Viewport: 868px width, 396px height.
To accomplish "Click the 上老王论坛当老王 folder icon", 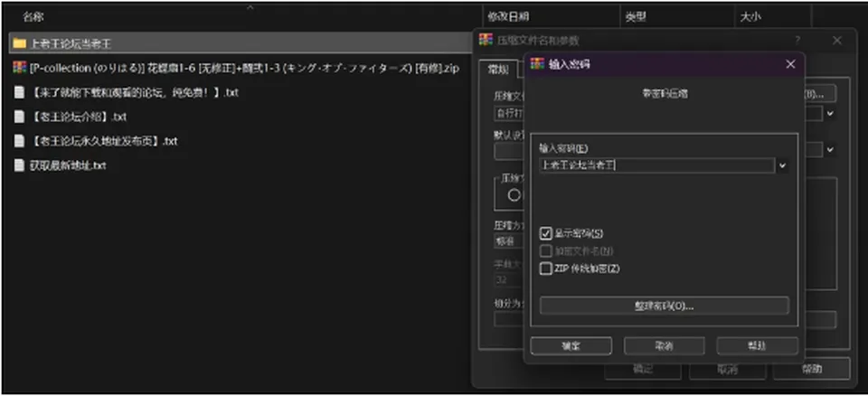I will (19, 42).
